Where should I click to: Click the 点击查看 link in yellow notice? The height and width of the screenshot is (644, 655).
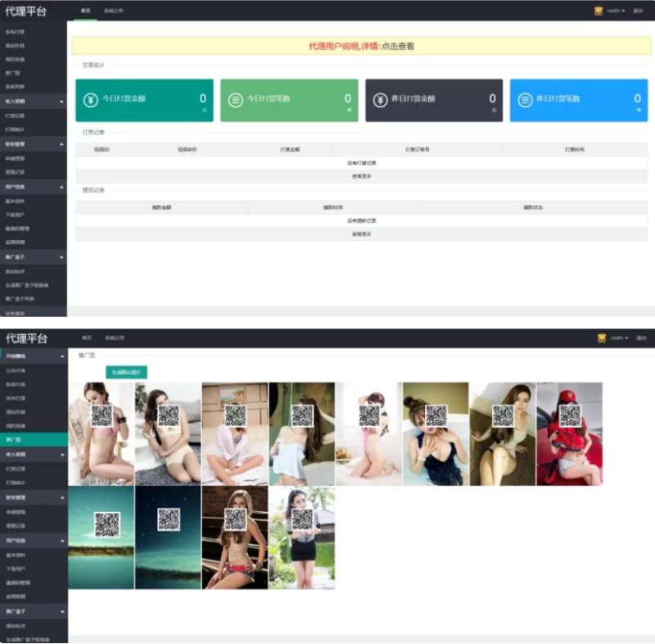tap(398, 47)
